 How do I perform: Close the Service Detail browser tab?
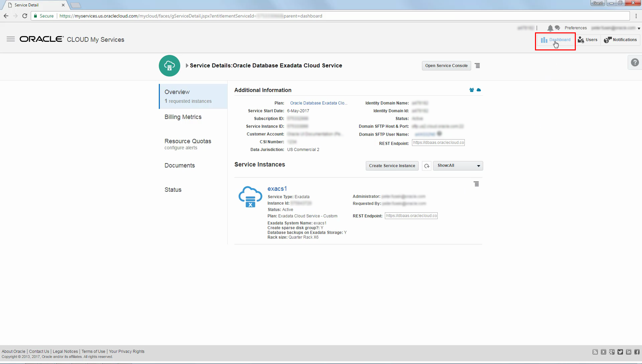(x=63, y=5)
